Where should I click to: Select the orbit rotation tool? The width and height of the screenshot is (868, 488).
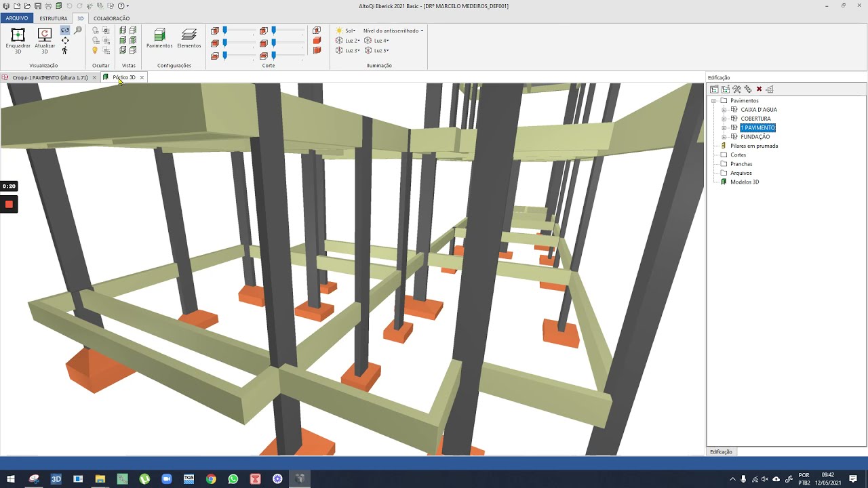65,30
